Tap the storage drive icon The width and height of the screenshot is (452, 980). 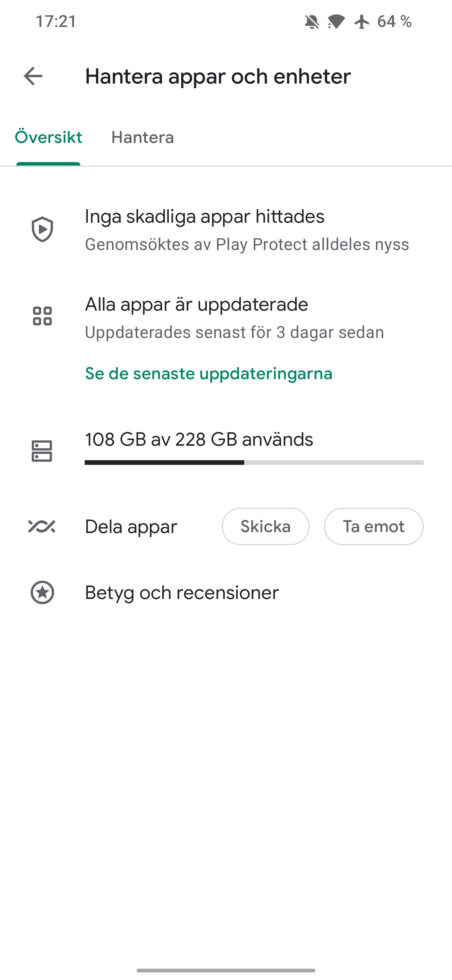click(x=42, y=451)
